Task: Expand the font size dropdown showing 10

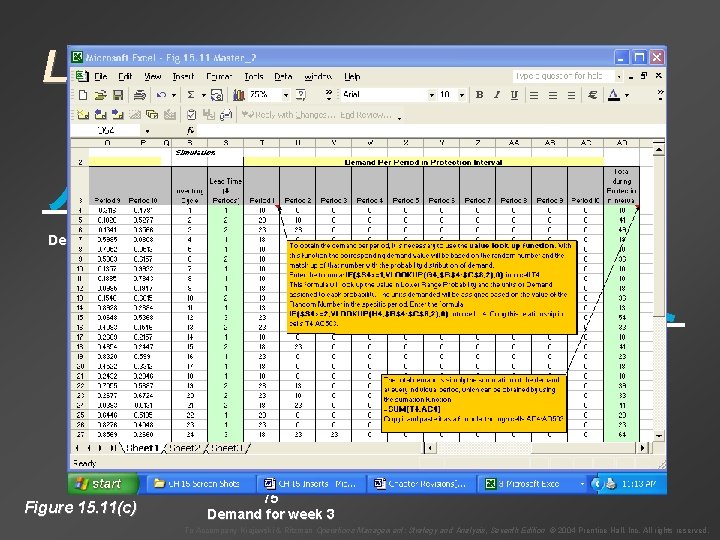Action: coord(461,95)
